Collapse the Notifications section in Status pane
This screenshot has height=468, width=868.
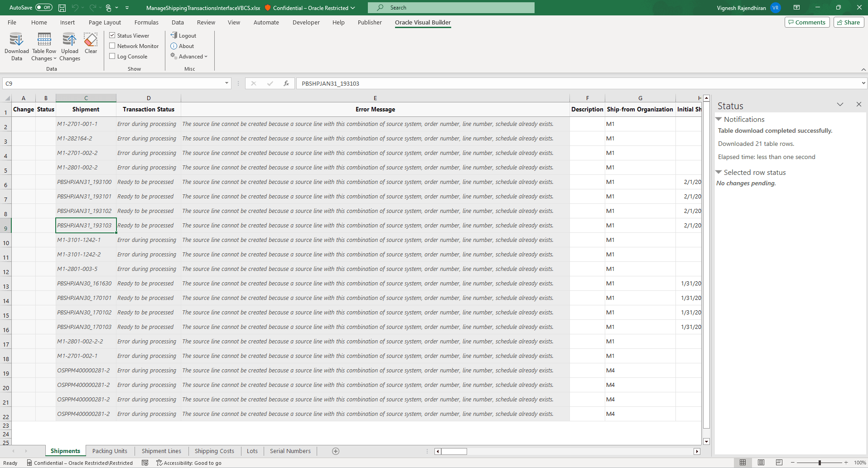tap(719, 119)
